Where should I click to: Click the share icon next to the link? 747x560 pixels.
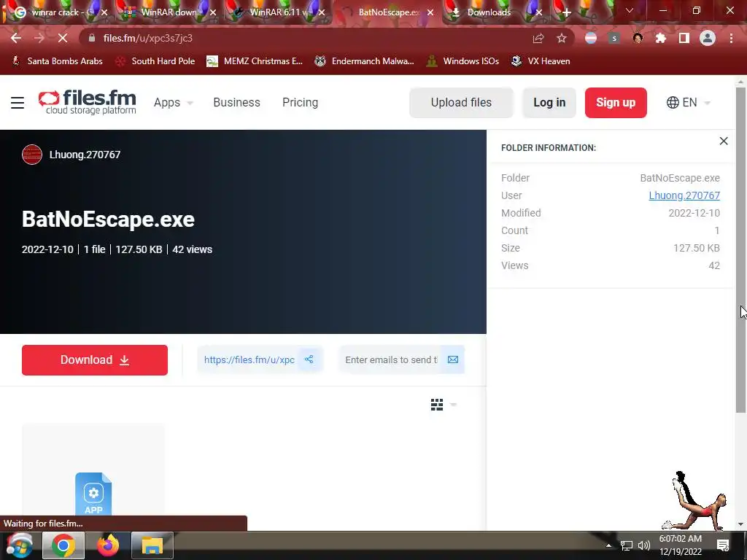pos(309,359)
